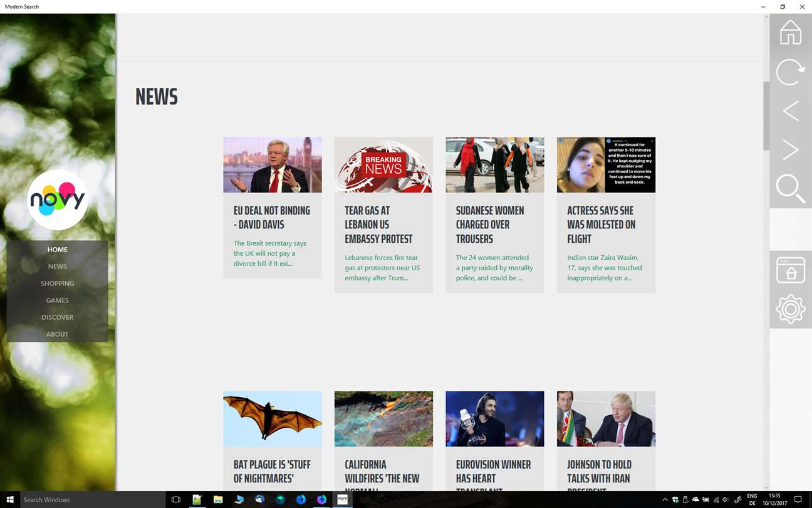Click the Windows Defender shield tray icon
Image resolution: width=812 pixels, height=508 pixels.
(675, 500)
